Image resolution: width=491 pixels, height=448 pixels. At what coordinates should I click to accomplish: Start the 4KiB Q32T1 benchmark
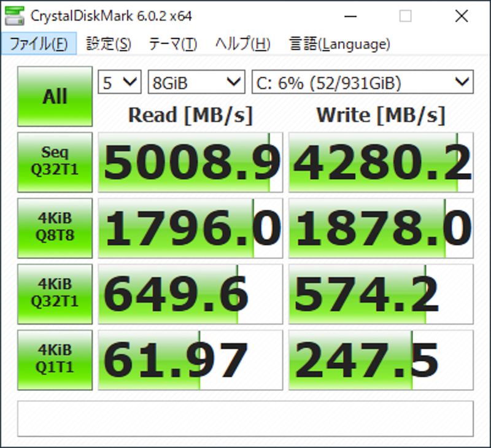point(54,294)
